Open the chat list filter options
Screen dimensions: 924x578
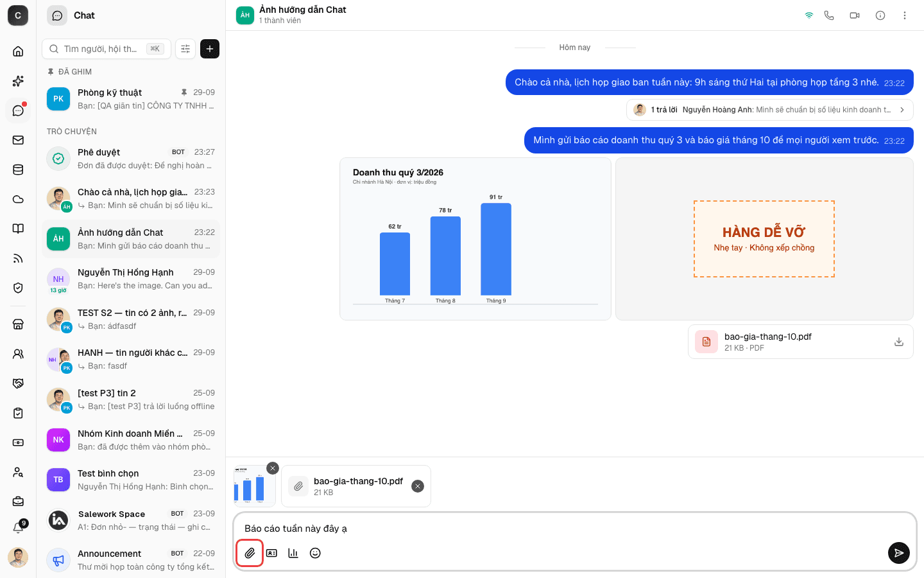click(185, 49)
